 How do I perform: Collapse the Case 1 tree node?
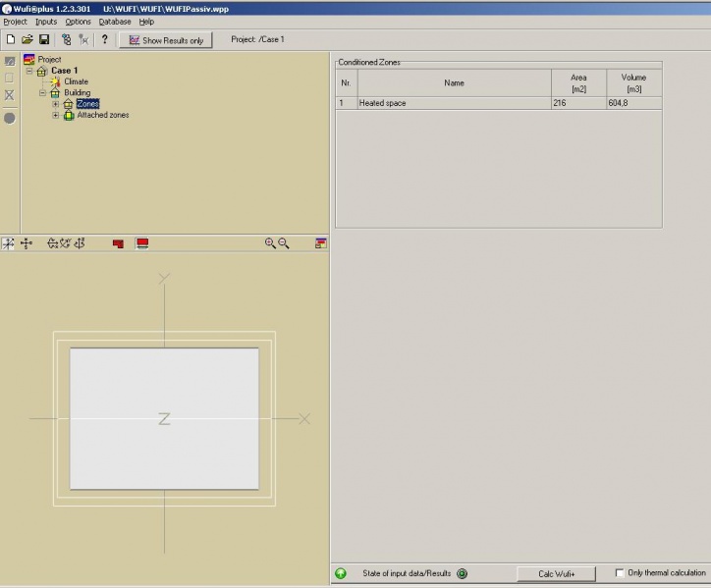[x=29, y=71]
